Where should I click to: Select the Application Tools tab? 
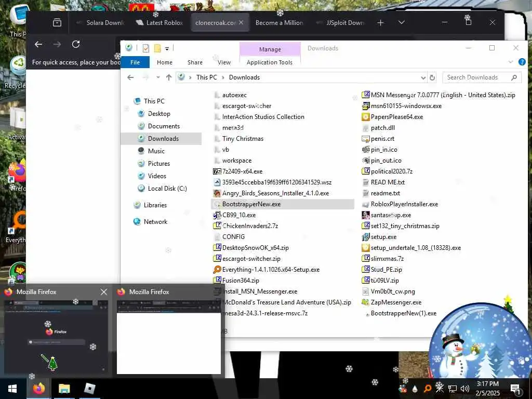click(x=270, y=62)
